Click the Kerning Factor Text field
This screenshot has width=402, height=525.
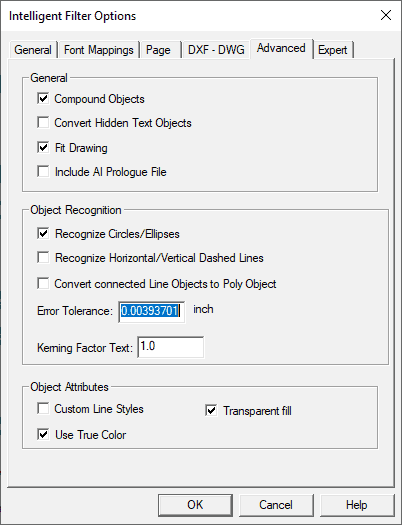click(170, 347)
